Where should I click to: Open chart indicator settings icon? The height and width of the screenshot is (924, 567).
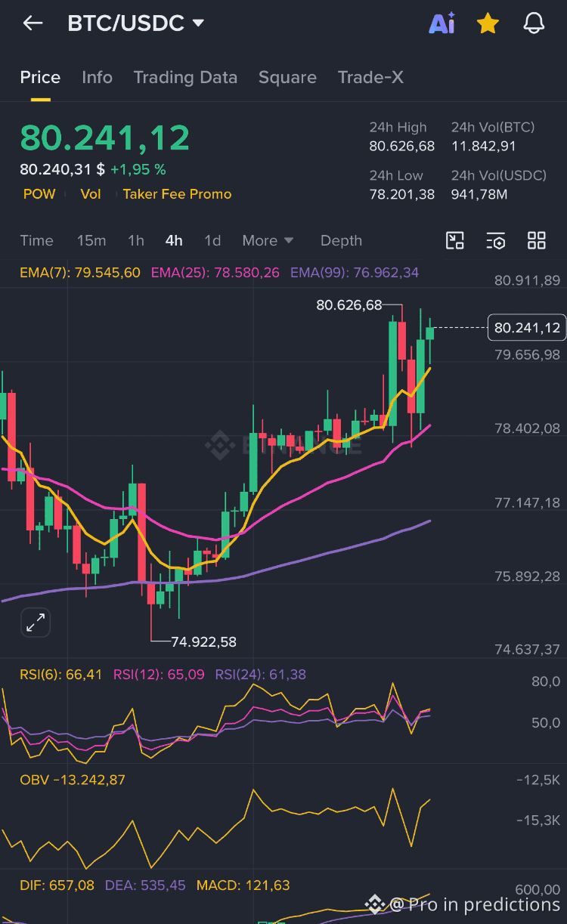(x=495, y=241)
